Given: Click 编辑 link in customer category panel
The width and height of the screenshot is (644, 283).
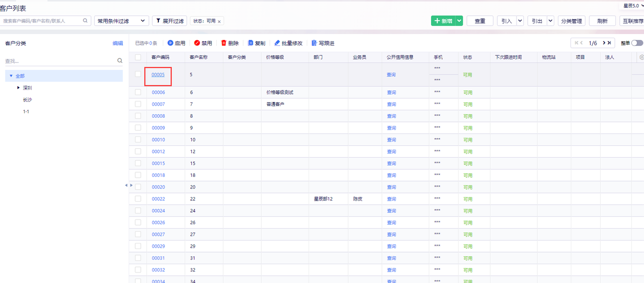Looking at the screenshot, I should pyautogui.click(x=118, y=43).
